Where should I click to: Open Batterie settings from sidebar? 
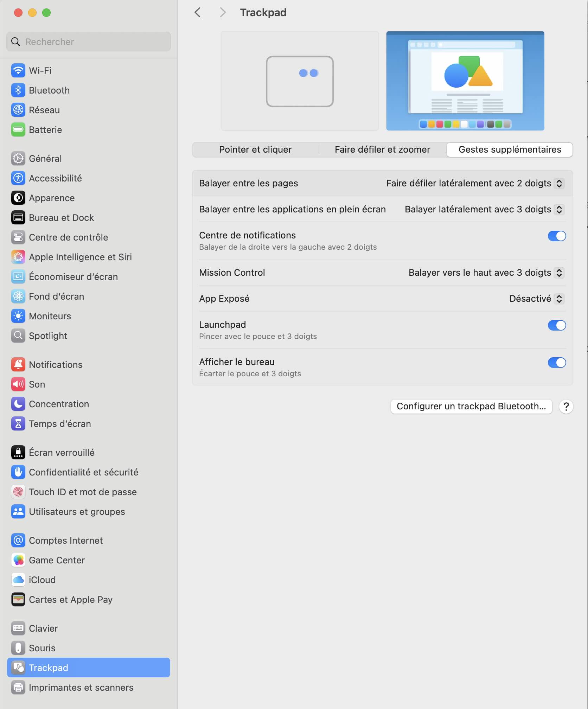pos(18,129)
